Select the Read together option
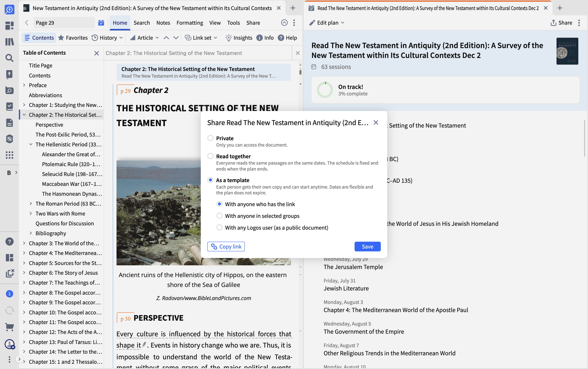This screenshot has width=588, height=369. (210, 156)
